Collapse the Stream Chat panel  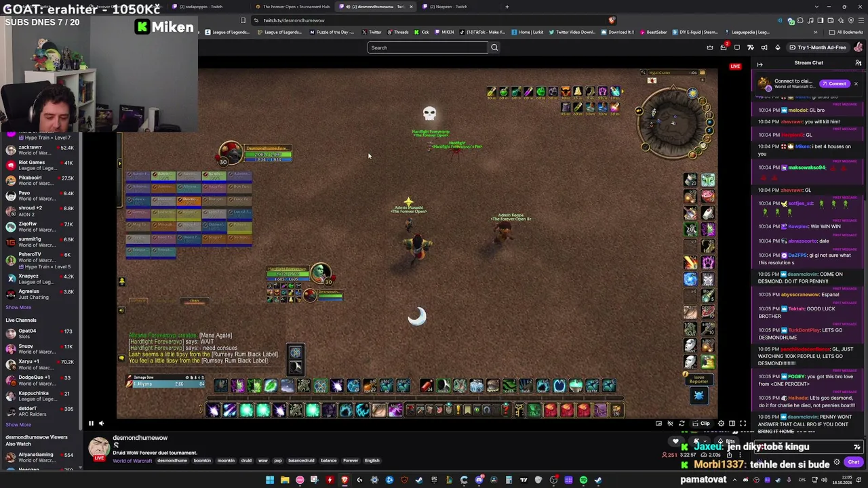pos(759,64)
